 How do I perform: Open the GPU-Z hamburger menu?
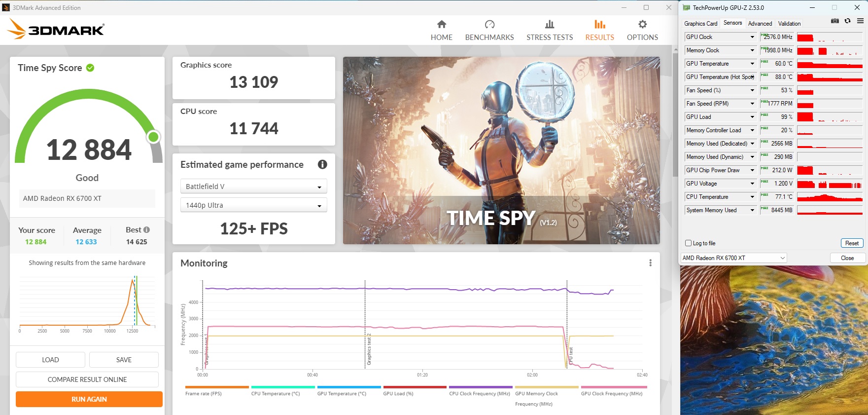click(860, 21)
